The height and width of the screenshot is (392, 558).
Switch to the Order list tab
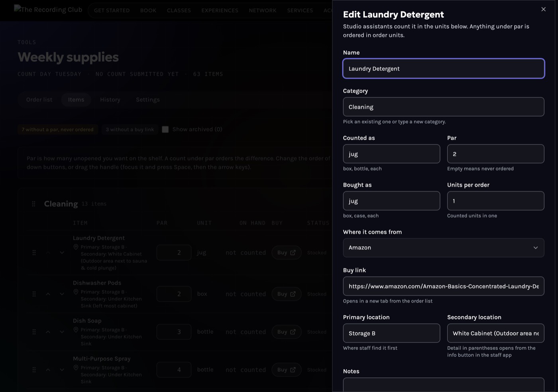[x=39, y=100]
